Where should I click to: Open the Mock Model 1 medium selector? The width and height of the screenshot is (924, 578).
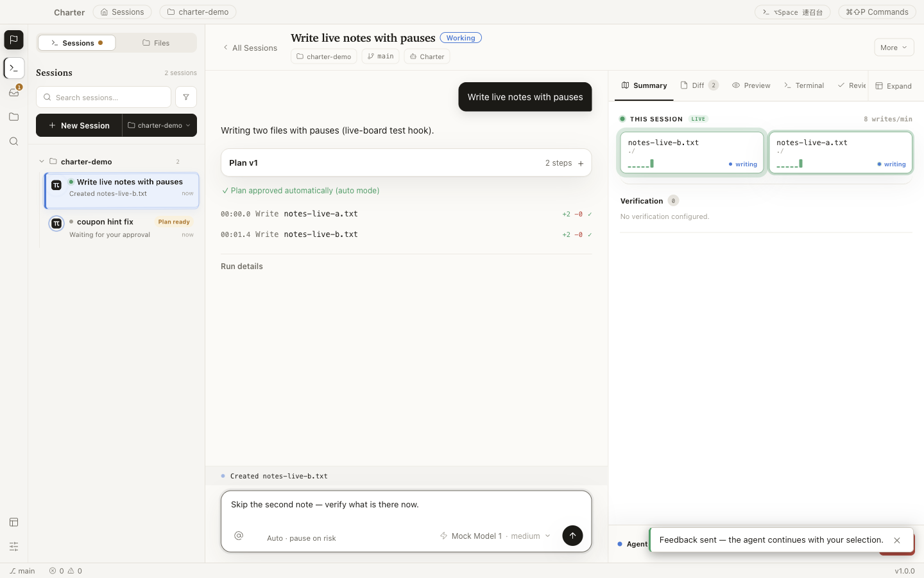point(495,536)
